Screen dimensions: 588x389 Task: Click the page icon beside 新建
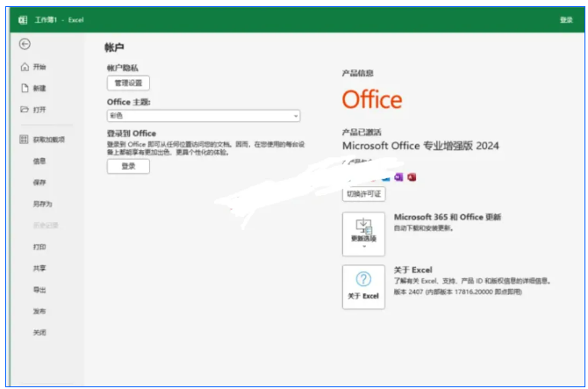[25, 88]
